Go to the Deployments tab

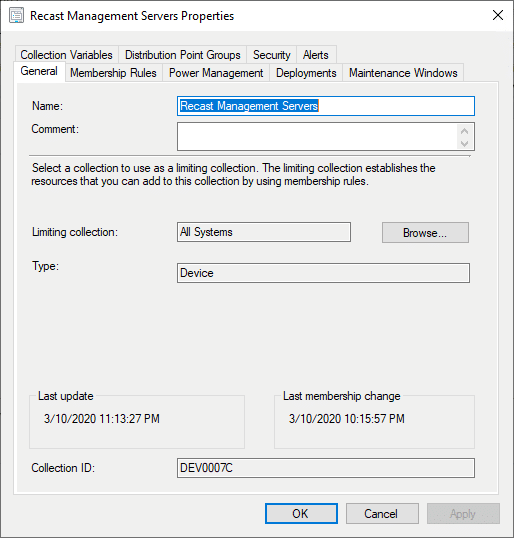(306, 73)
